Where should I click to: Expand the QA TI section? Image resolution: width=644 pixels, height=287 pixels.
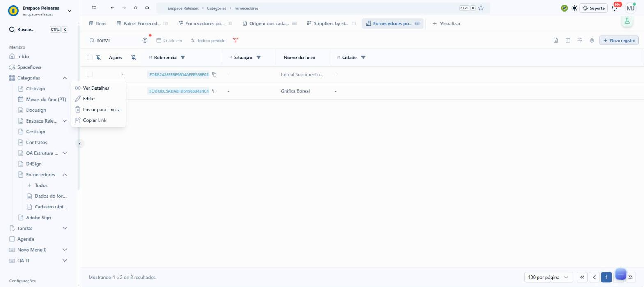64,260
